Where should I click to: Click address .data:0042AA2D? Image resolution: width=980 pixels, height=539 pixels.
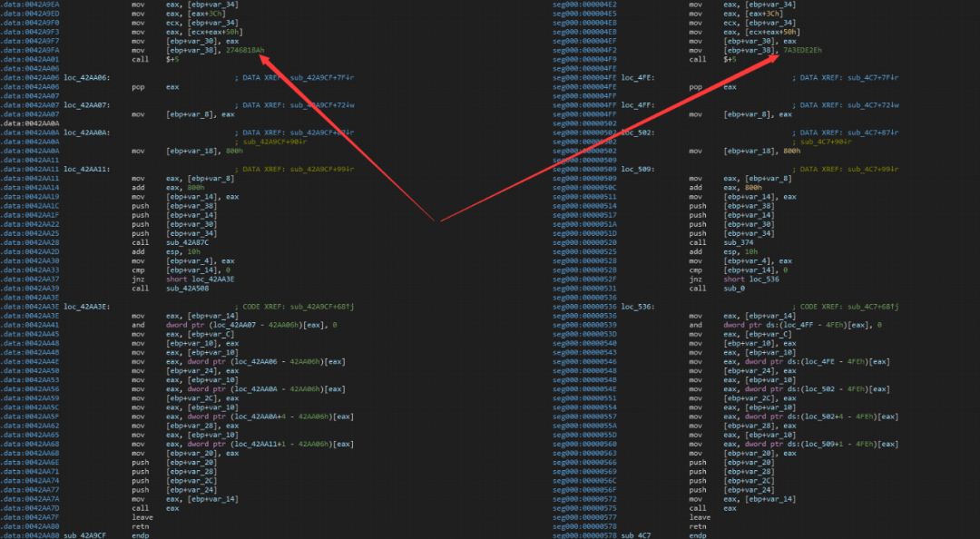pos(30,252)
